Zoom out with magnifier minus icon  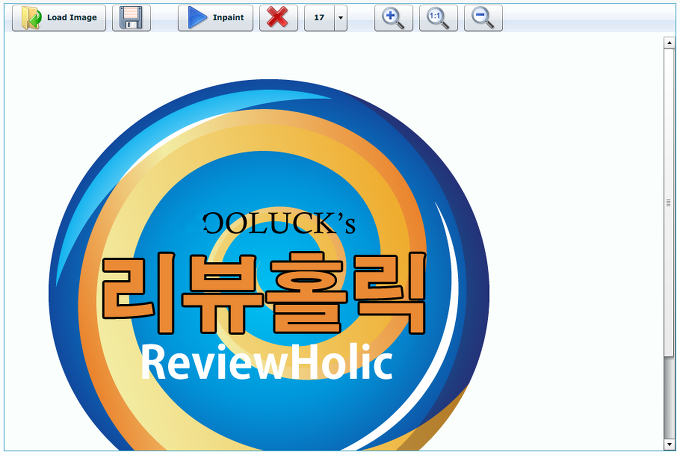484,18
